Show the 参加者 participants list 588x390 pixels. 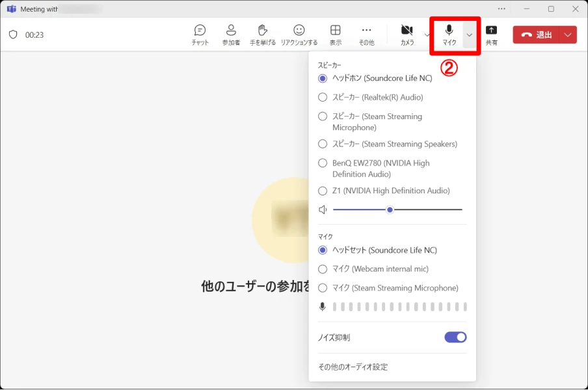[231, 35]
